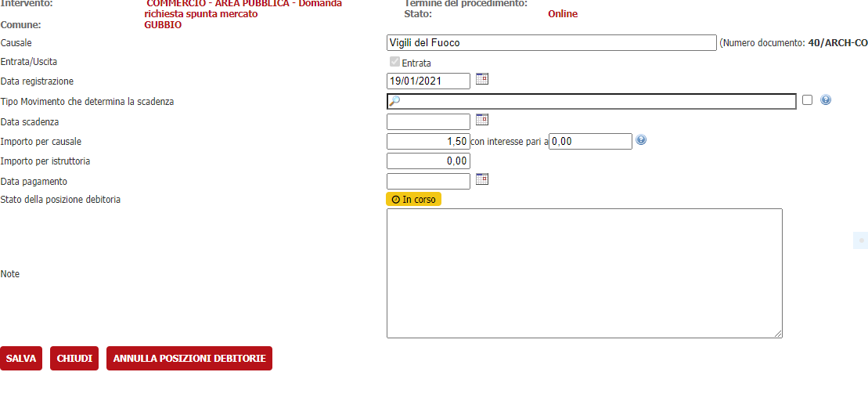Open calendar picker for Data scadenza

coord(482,120)
